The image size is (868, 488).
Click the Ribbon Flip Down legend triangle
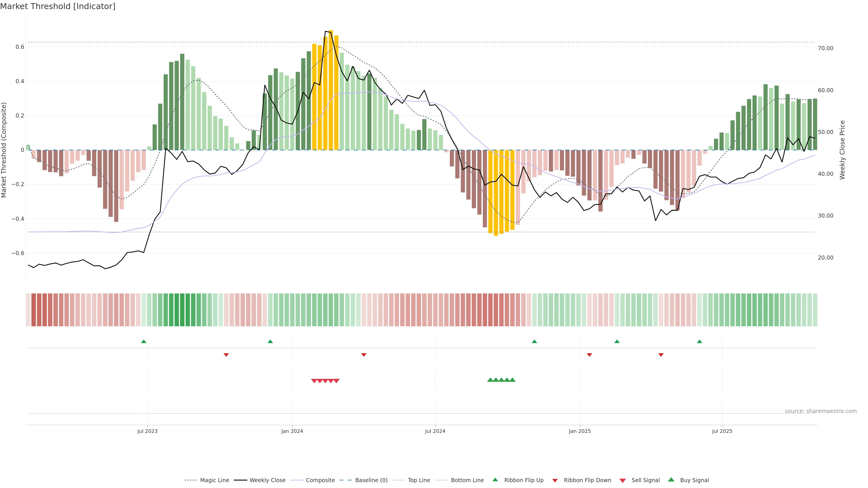(x=555, y=481)
